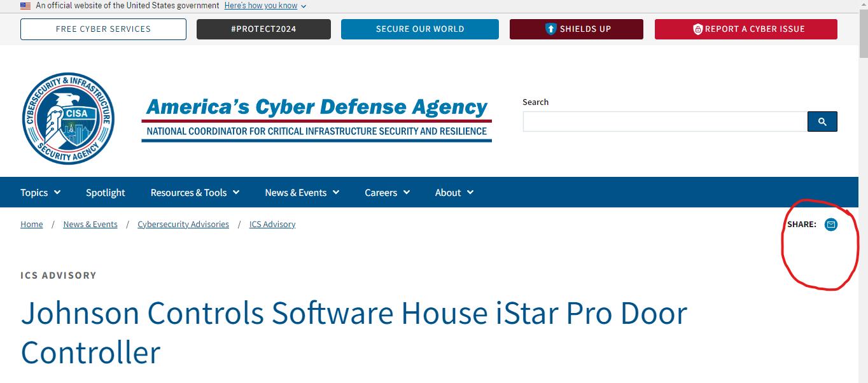
Task: Follow the Home breadcrumb link
Action: [x=31, y=224]
